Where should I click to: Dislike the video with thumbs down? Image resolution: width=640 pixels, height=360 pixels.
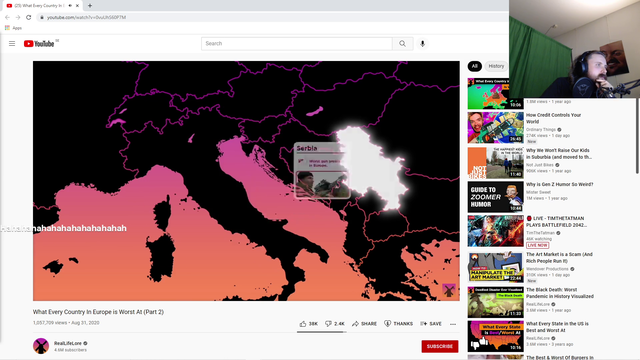pos(328,324)
